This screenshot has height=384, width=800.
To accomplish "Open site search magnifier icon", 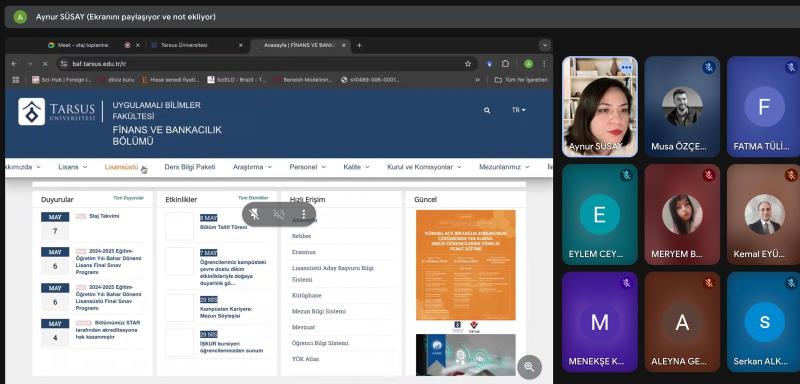I will 487,110.
